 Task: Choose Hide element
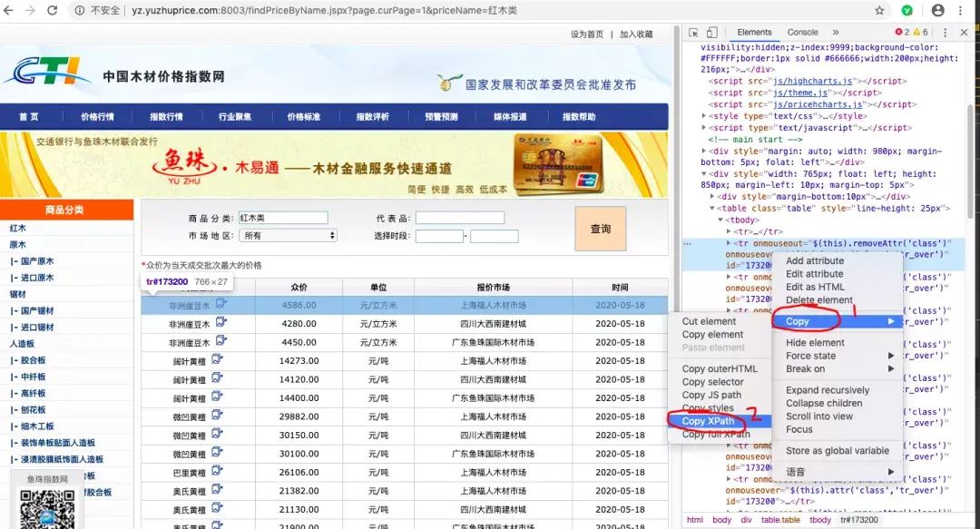coord(838,343)
